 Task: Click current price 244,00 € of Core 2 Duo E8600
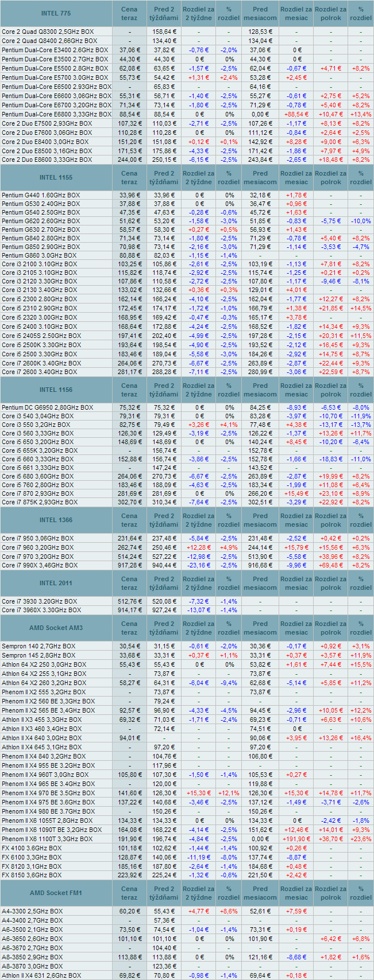(x=129, y=160)
